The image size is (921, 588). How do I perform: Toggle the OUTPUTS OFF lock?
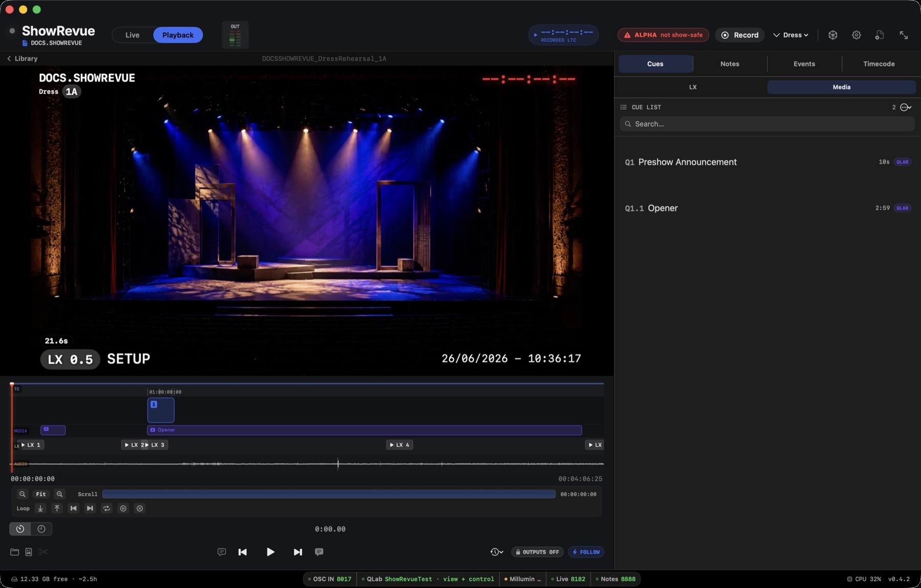tap(537, 552)
